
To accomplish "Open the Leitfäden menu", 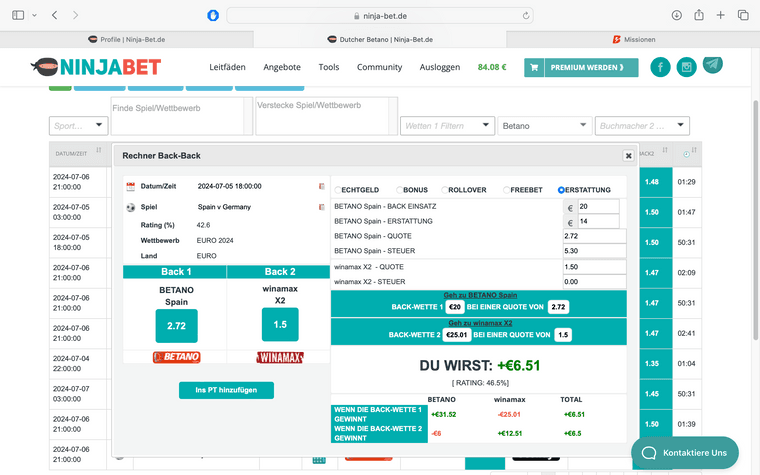I will pos(227,67).
